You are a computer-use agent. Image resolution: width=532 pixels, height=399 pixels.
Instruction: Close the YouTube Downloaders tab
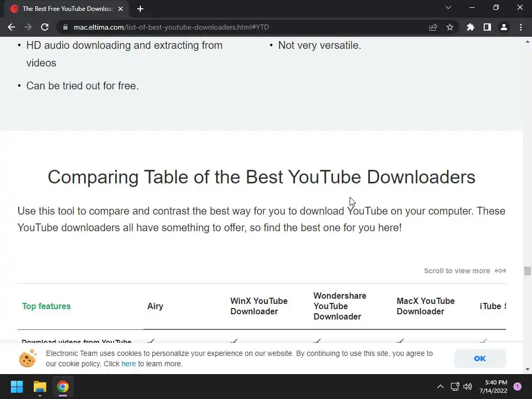point(121,9)
